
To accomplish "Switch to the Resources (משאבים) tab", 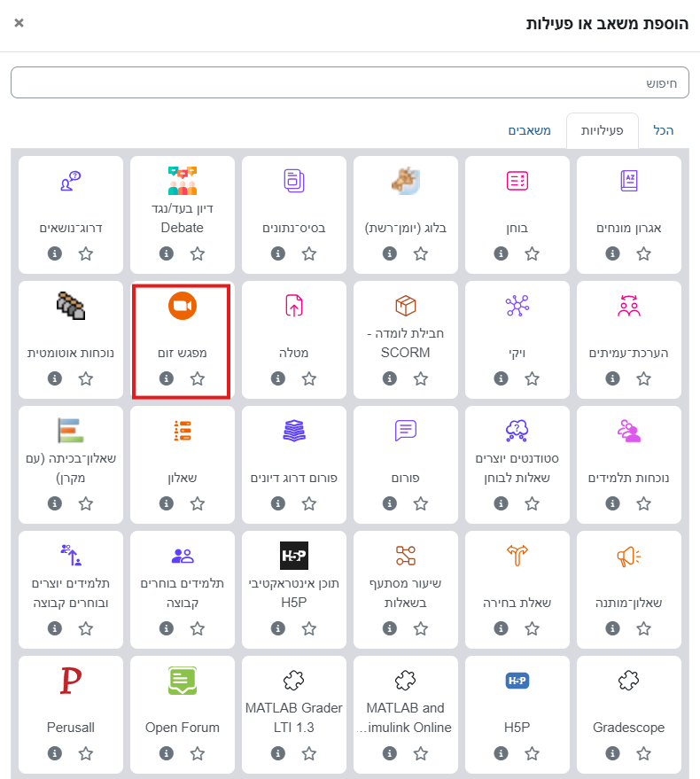I will pos(529,131).
